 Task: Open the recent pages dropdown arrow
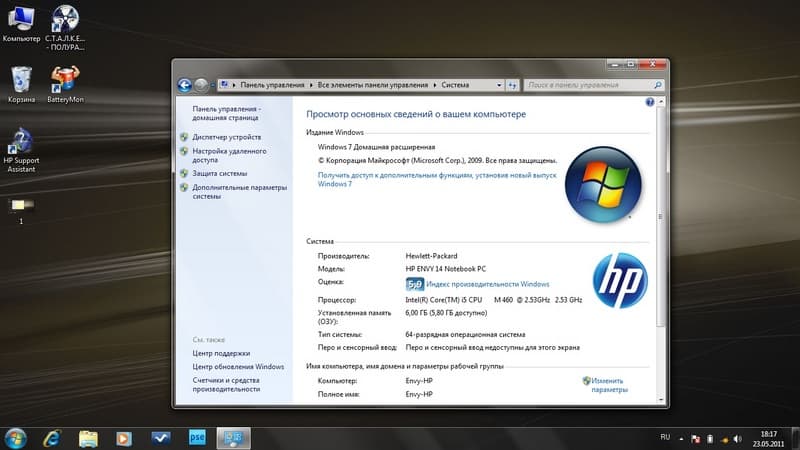pyautogui.click(x=212, y=85)
